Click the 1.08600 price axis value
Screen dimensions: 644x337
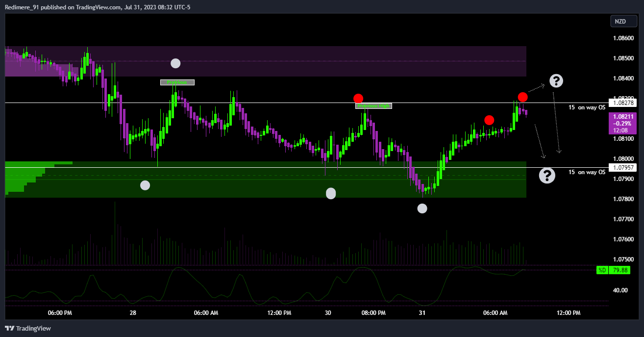coord(622,38)
